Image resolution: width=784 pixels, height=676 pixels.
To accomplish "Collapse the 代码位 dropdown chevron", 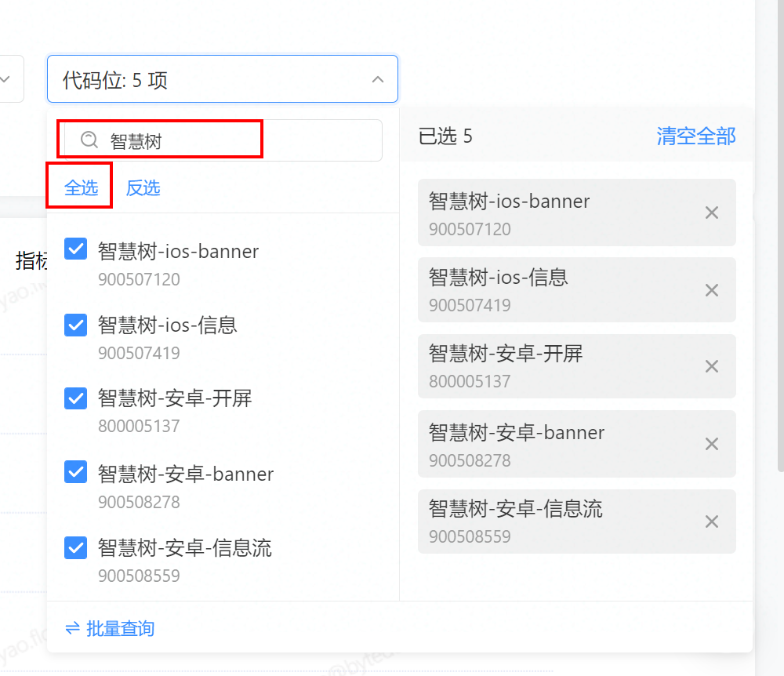I will tap(378, 79).
